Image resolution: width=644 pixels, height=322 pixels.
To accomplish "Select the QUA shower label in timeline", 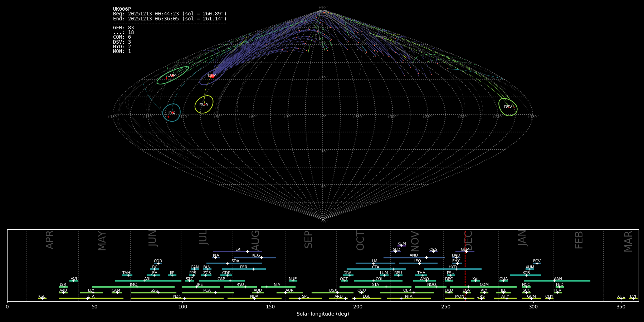I will (x=503, y=279).
